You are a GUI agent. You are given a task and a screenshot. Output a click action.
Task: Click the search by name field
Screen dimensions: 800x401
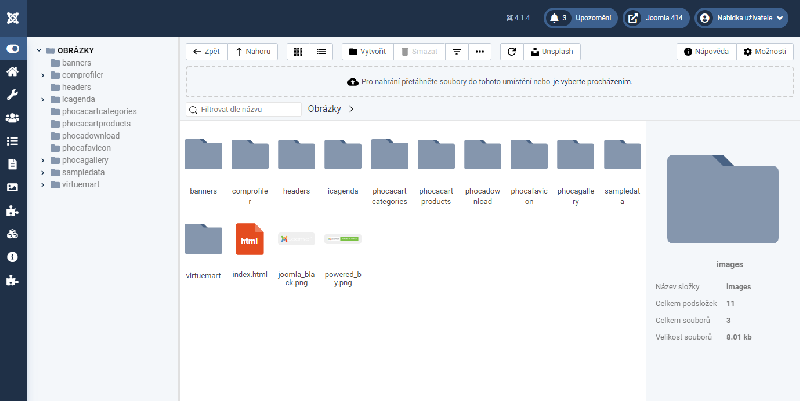pos(243,109)
